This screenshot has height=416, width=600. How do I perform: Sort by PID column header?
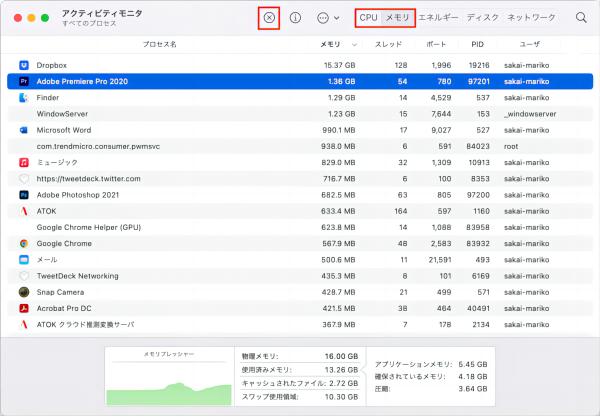pos(477,44)
